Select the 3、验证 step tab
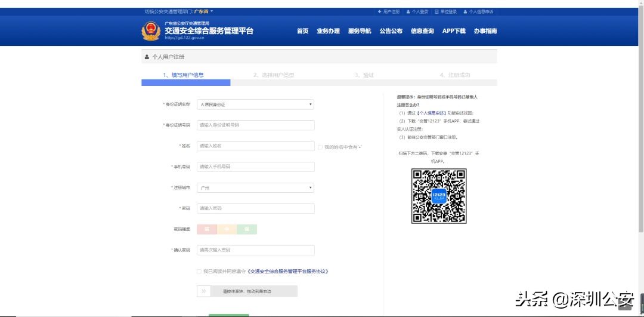This screenshot has height=317, width=644. coord(364,75)
